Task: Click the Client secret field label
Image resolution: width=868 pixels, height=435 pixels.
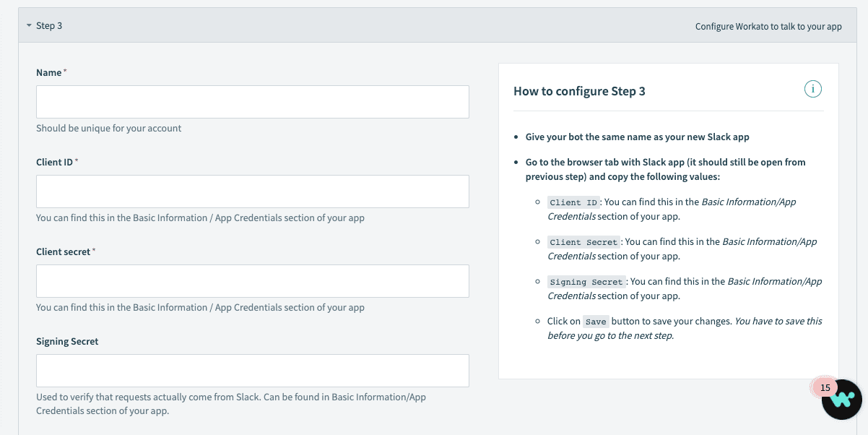Action: pos(64,251)
